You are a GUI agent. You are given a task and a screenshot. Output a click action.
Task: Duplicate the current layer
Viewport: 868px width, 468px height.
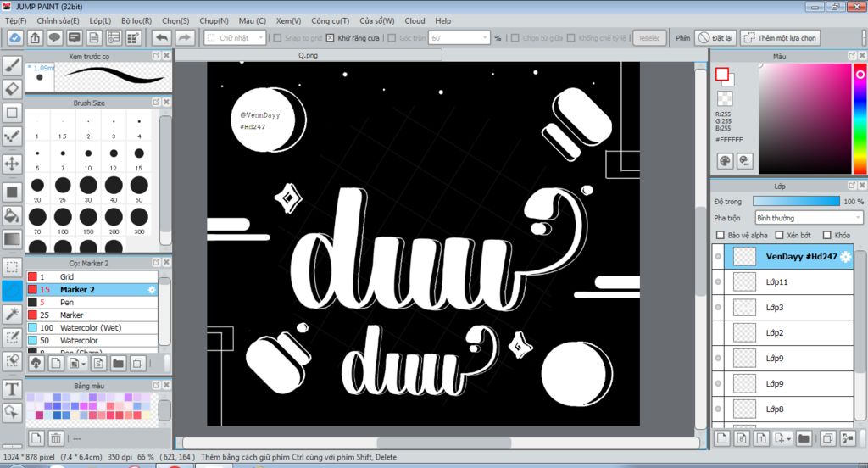point(827,438)
